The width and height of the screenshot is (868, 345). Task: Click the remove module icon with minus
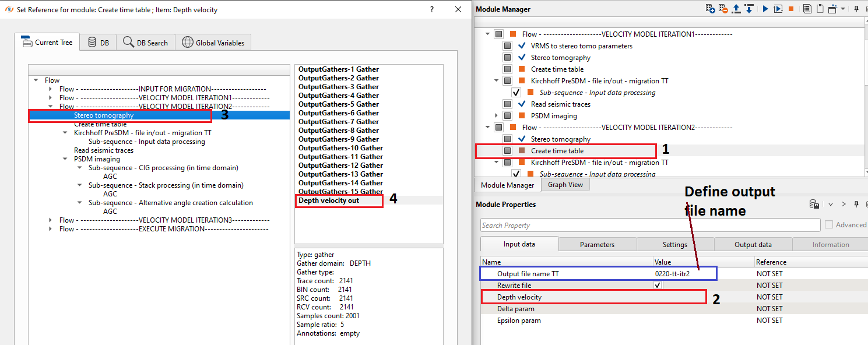(x=723, y=9)
